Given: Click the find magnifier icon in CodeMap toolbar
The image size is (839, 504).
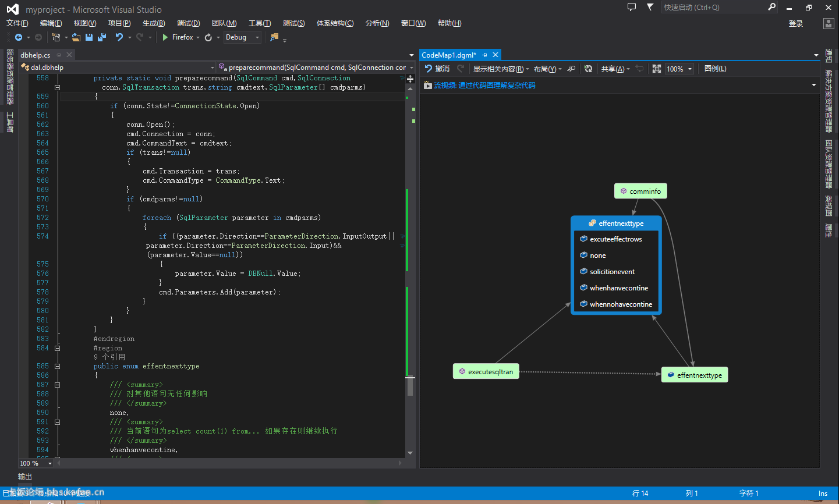Looking at the screenshot, I should pos(571,69).
